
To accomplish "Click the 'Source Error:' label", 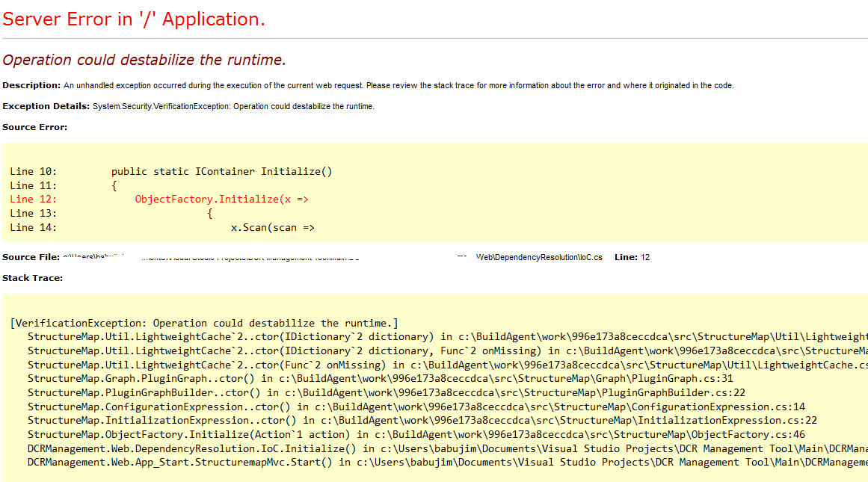I will pos(34,127).
